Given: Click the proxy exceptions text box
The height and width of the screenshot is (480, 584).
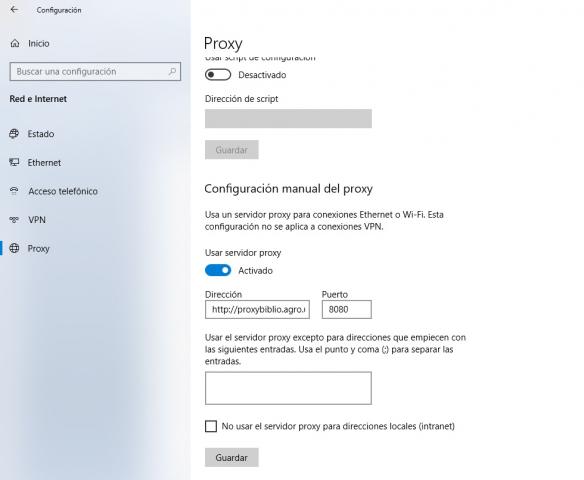Looking at the screenshot, I should point(288,388).
